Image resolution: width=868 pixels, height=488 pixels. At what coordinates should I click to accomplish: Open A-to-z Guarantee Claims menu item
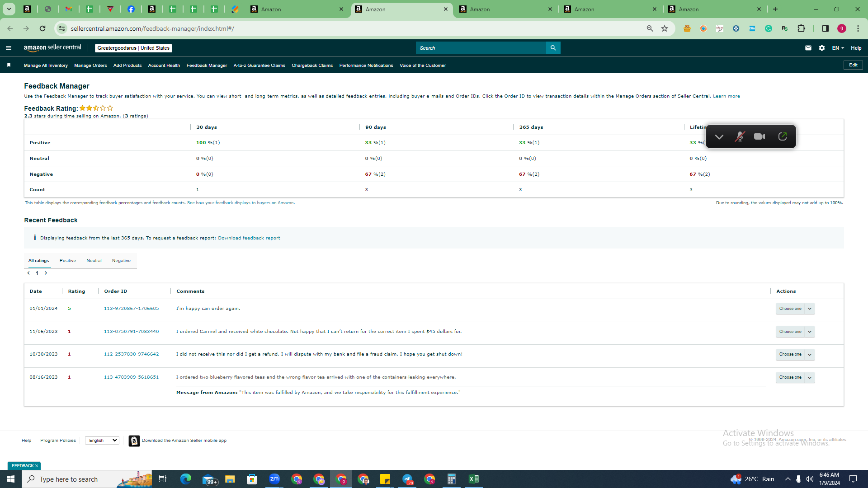(x=259, y=66)
